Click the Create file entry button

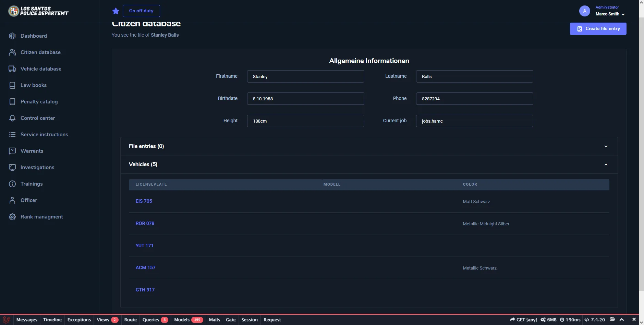(598, 28)
